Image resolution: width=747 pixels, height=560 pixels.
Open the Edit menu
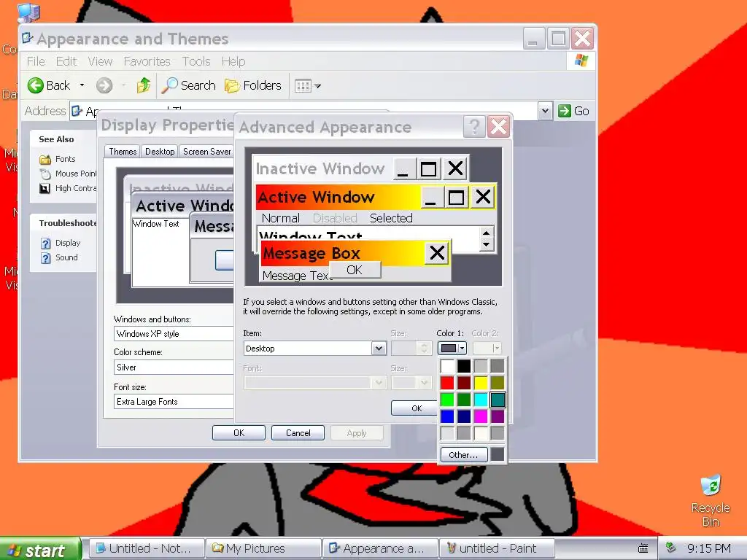(66, 61)
